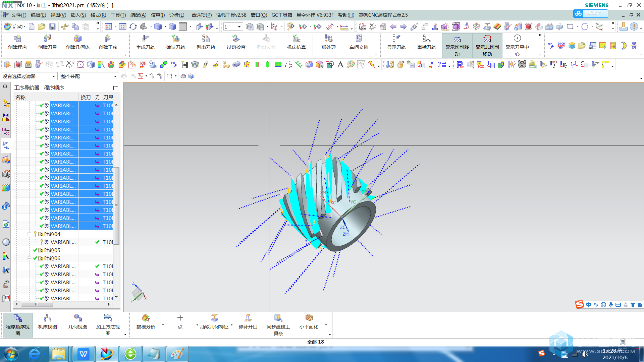The height and width of the screenshot is (362, 644).
Task: Open the GC工具箱 menu
Action: click(x=282, y=15)
